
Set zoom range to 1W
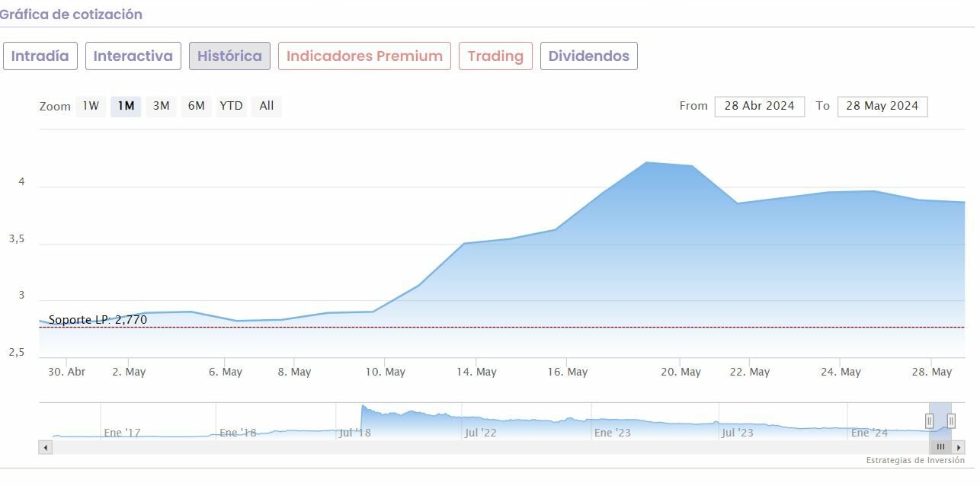91,106
